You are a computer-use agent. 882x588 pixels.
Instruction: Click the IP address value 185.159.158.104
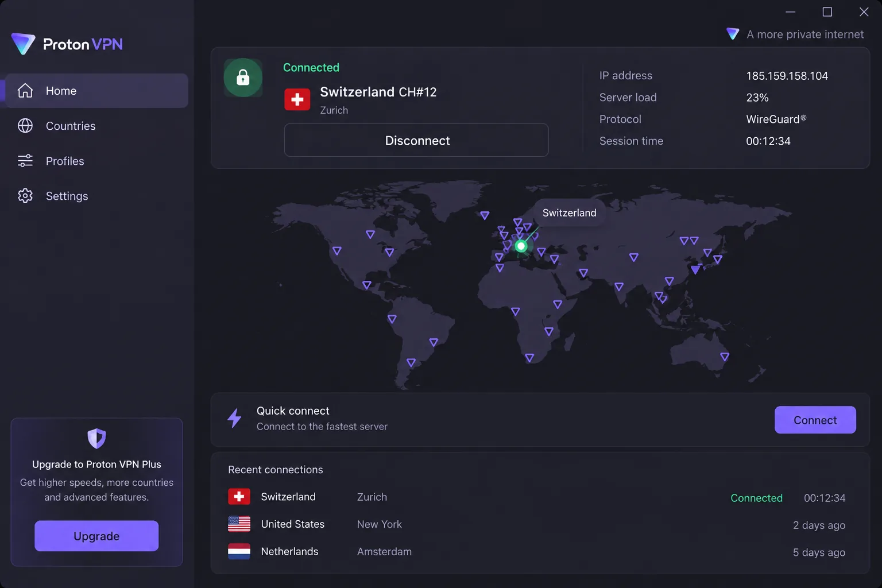(787, 76)
